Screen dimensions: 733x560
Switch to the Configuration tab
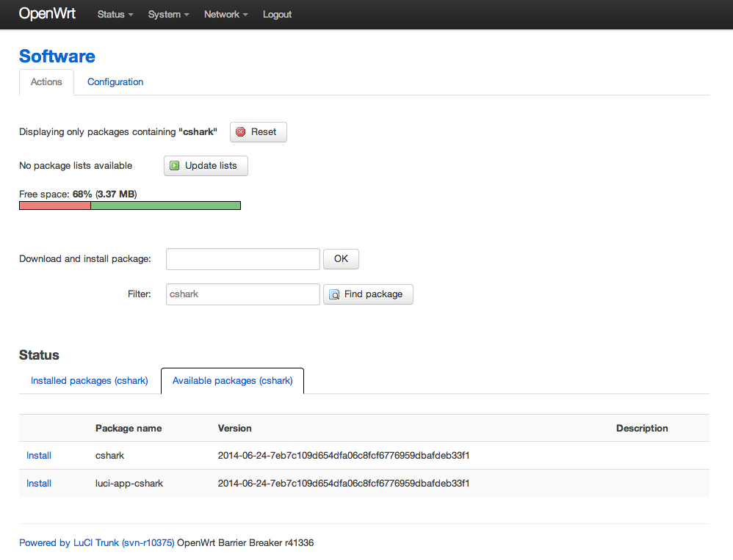(115, 81)
